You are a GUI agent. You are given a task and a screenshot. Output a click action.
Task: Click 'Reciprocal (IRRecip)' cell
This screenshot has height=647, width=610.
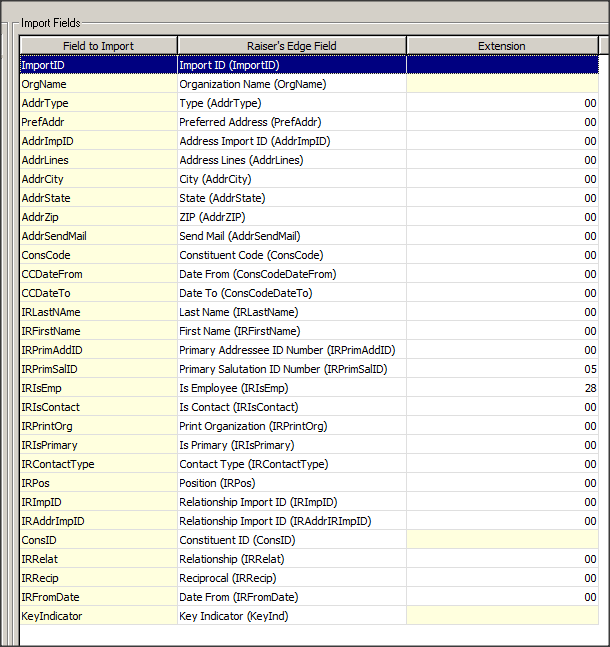(x=292, y=578)
